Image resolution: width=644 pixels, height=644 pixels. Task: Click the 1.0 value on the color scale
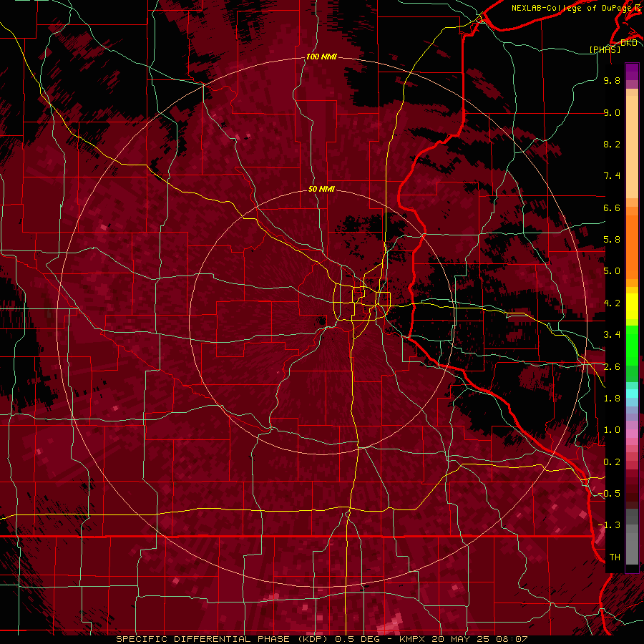point(612,430)
